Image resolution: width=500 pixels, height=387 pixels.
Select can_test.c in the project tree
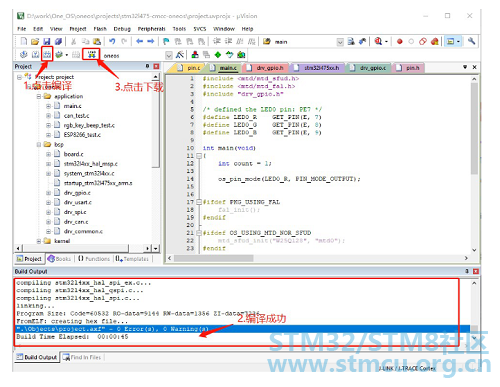click(x=76, y=116)
